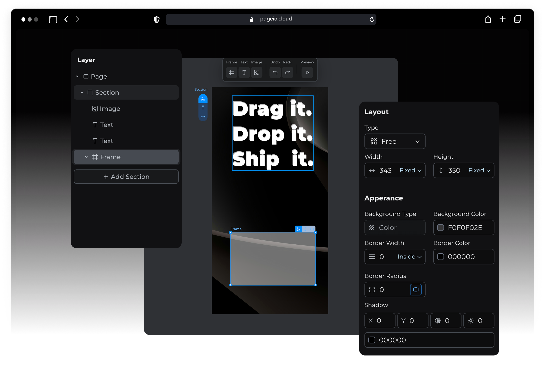Edit the shadow blur field
Viewport: 542px width, 392px height.
446,321
